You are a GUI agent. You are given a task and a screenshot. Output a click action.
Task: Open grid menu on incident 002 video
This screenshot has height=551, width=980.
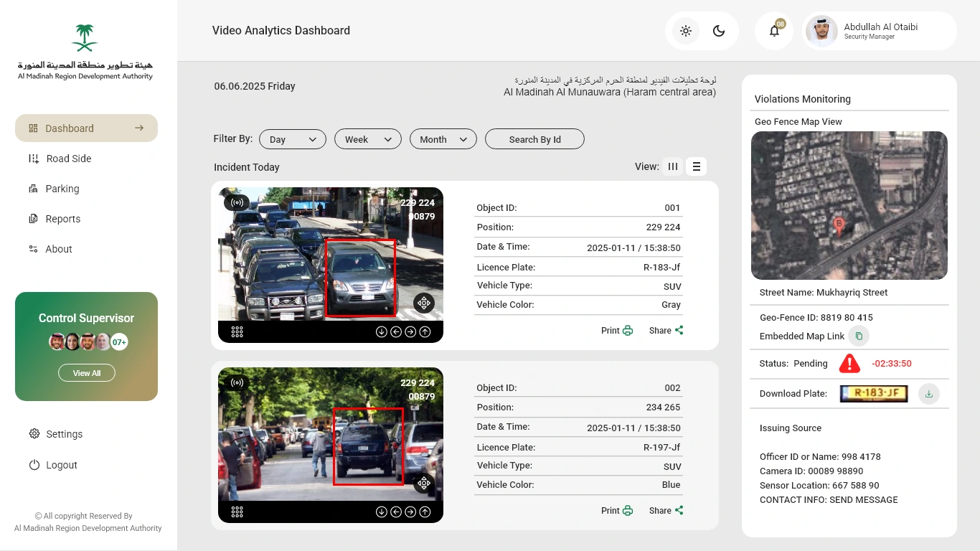point(237,512)
